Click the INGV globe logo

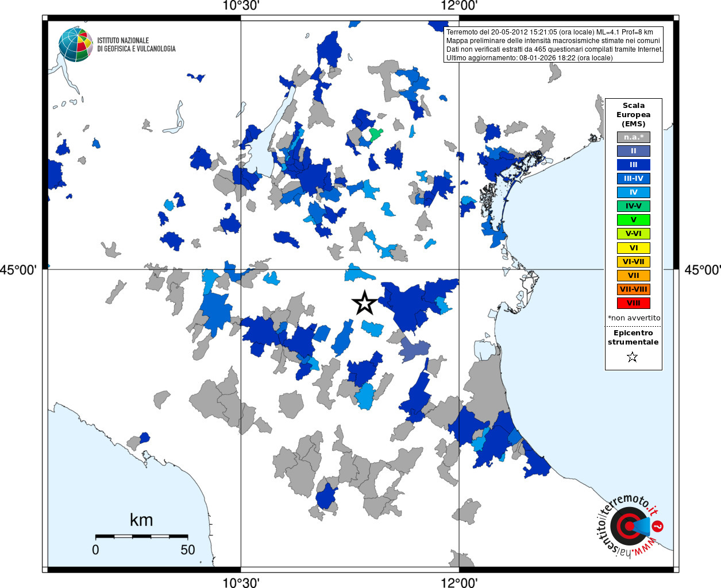[x=75, y=44]
